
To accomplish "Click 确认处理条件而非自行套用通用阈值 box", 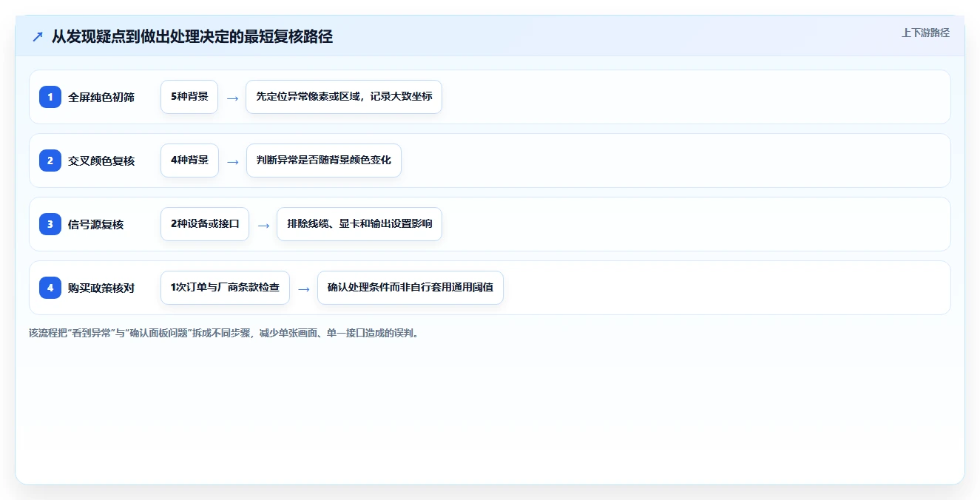I will (410, 288).
